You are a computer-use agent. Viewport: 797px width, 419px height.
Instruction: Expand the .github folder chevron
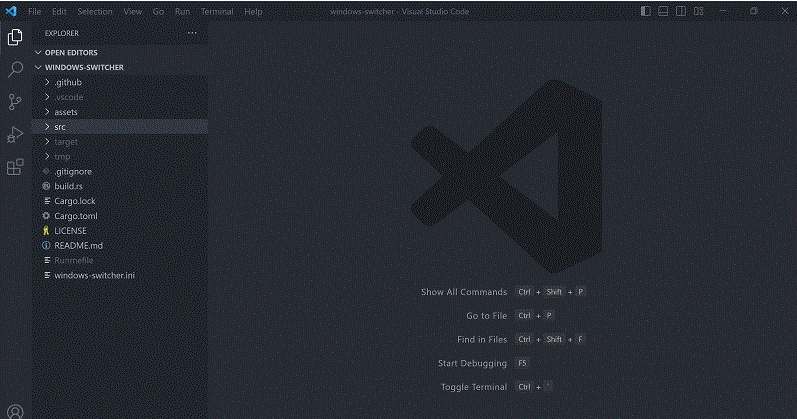click(47, 82)
